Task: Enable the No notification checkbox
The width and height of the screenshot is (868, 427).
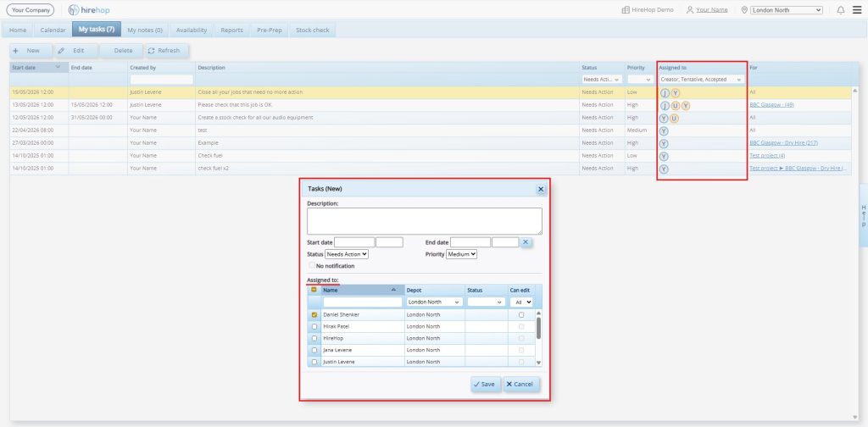Action: point(312,265)
